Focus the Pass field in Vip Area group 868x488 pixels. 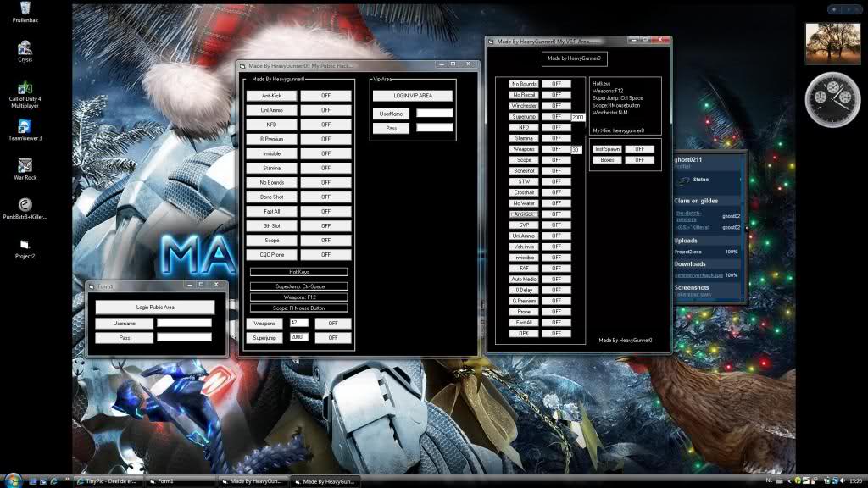[x=435, y=127]
